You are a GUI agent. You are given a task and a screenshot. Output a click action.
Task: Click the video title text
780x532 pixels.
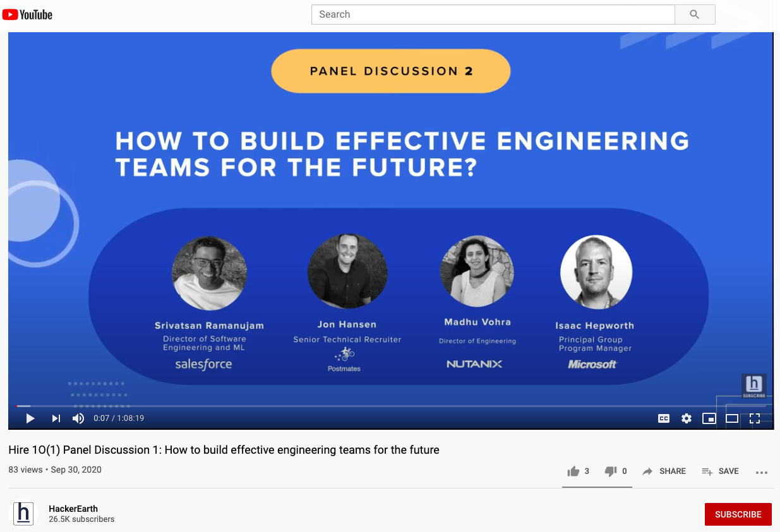tap(224, 450)
